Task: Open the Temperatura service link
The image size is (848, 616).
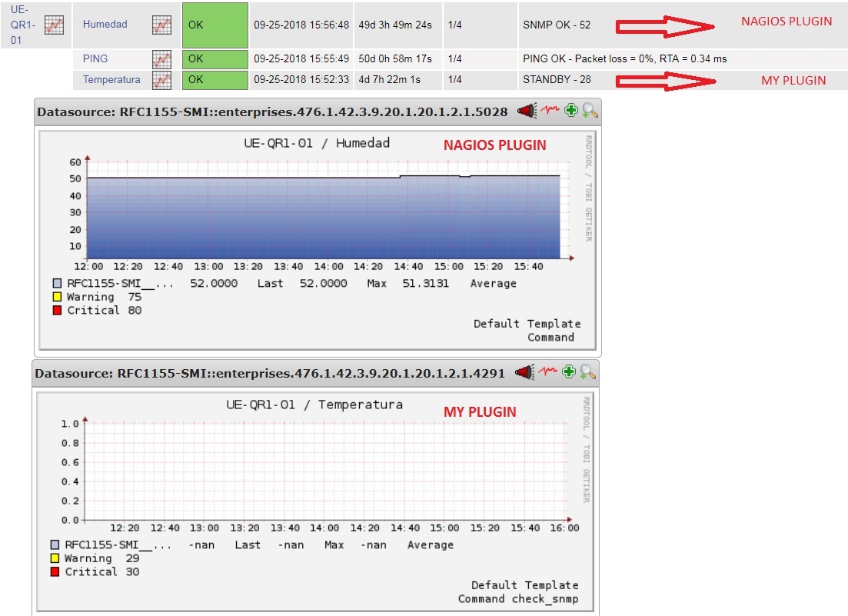Action: point(111,79)
